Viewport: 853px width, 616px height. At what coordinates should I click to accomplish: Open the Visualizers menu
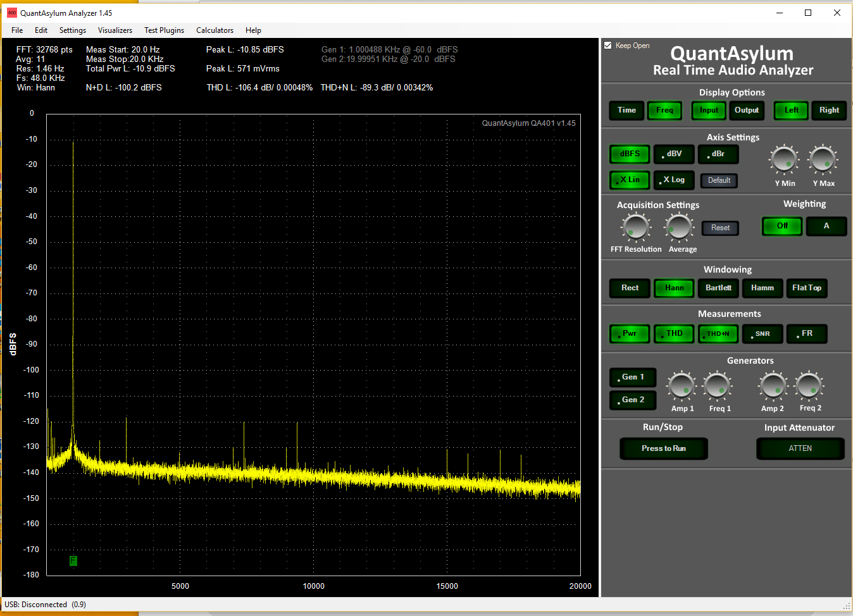pyautogui.click(x=115, y=30)
